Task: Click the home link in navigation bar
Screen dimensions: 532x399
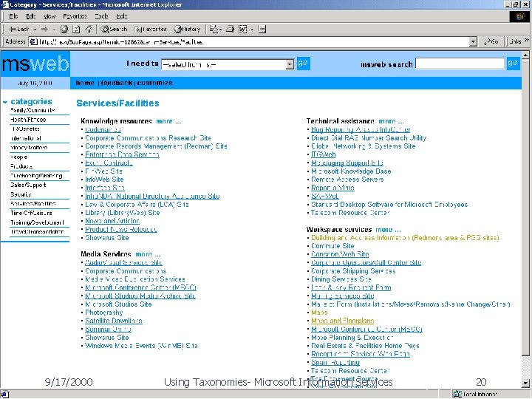Action: click(x=85, y=83)
